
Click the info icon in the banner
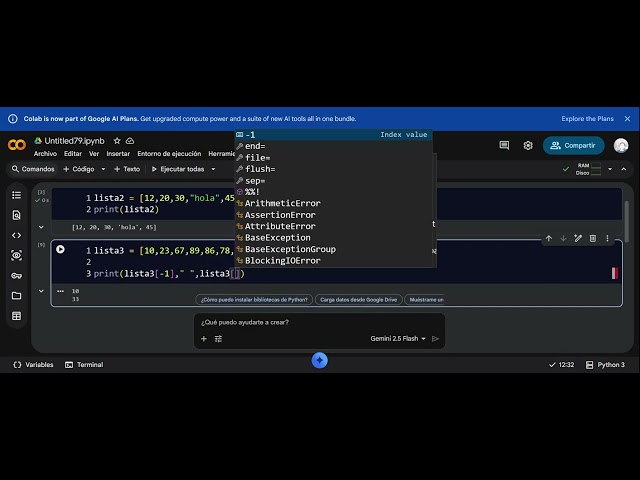[x=13, y=118]
